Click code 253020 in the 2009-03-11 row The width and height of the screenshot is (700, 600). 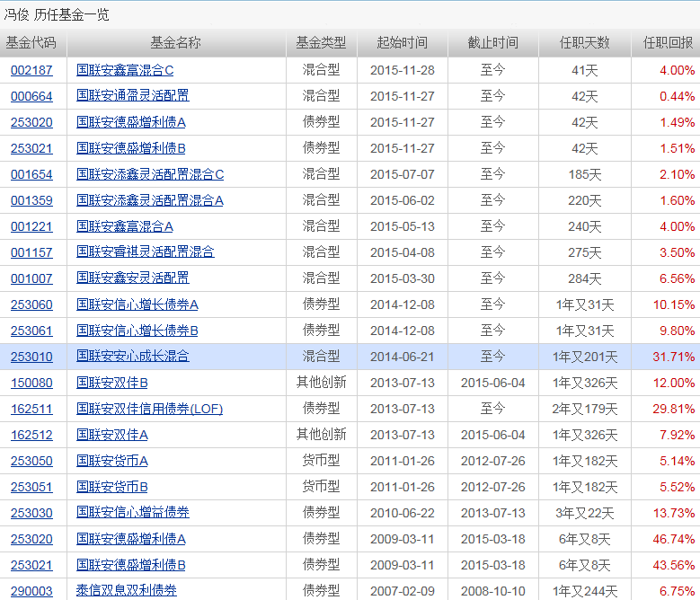tap(31, 539)
